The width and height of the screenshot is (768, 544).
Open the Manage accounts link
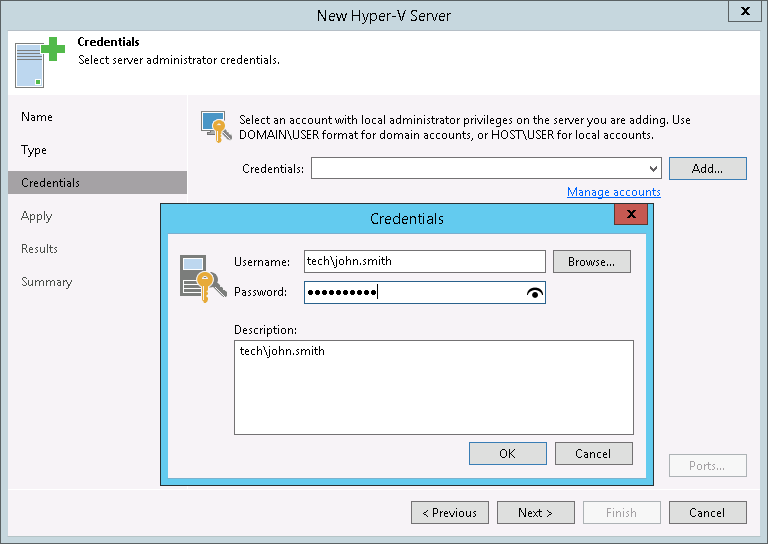(x=614, y=192)
